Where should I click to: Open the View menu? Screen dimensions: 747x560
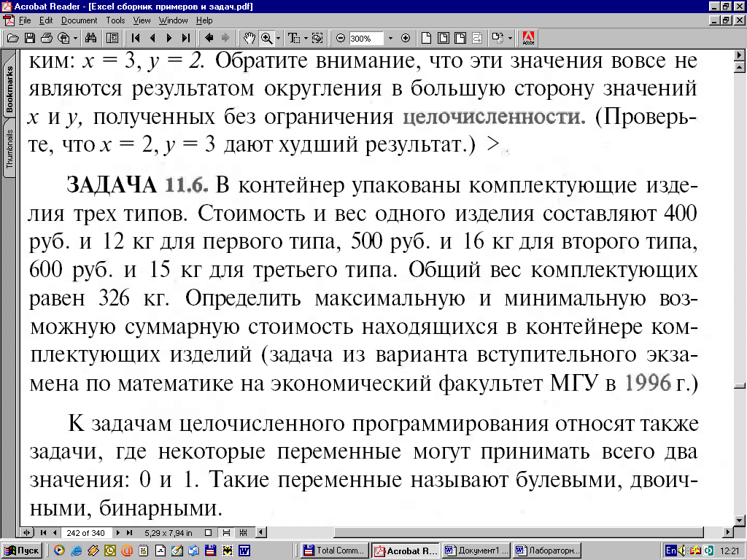pyautogui.click(x=142, y=20)
